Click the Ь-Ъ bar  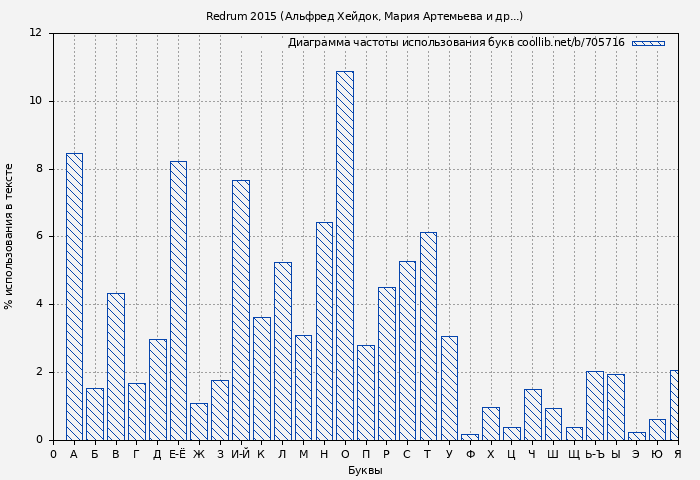(595, 405)
